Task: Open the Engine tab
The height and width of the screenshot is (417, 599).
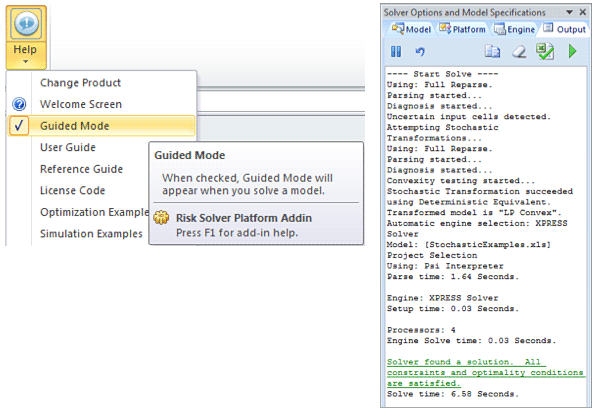Action: coord(514,29)
